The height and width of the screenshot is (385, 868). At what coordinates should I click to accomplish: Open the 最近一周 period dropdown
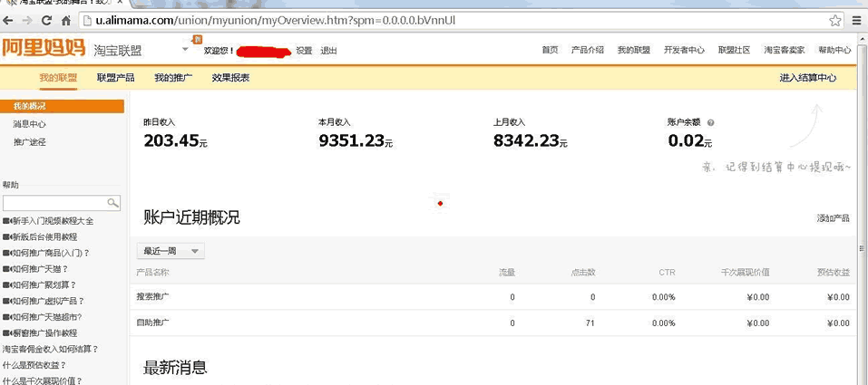[x=171, y=251]
